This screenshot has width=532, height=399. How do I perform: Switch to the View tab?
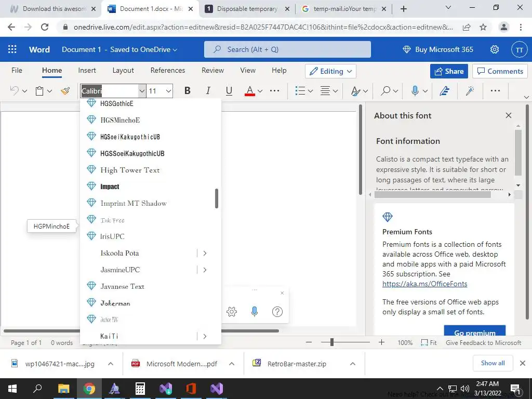click(x=248, y=70)
